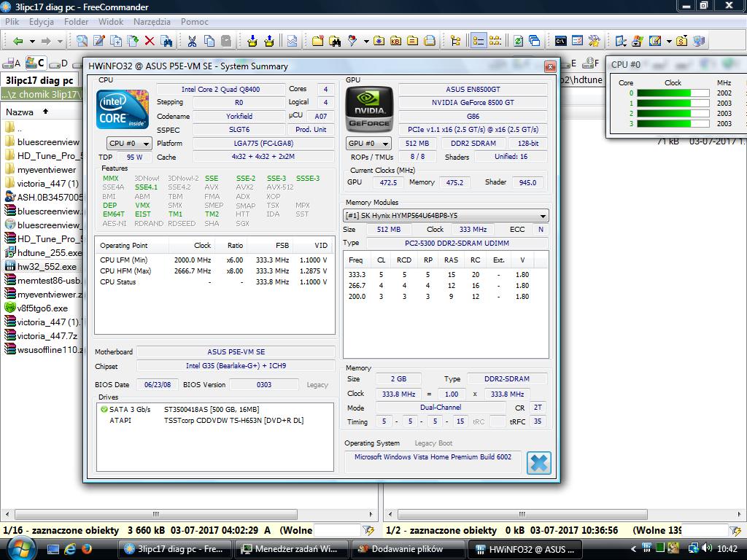
Task: Select the v8f5tgo6.exe file
Action: pyautogui.click(x=36, y=308)
